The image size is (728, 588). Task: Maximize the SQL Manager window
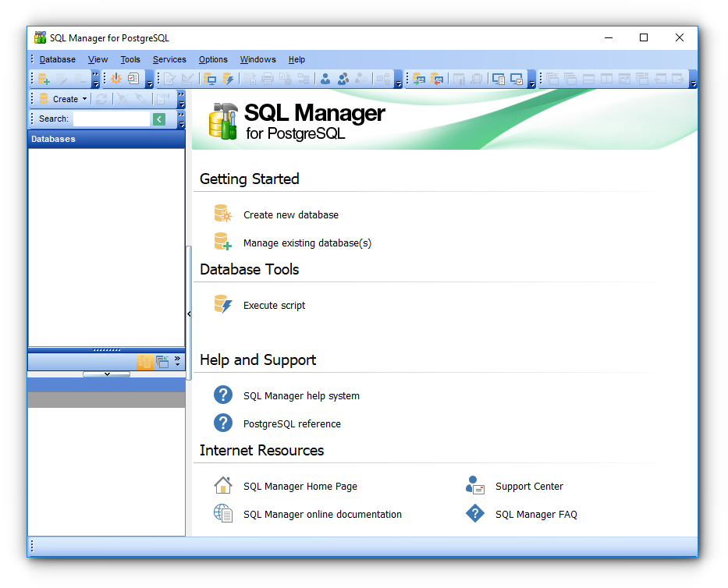644,37
